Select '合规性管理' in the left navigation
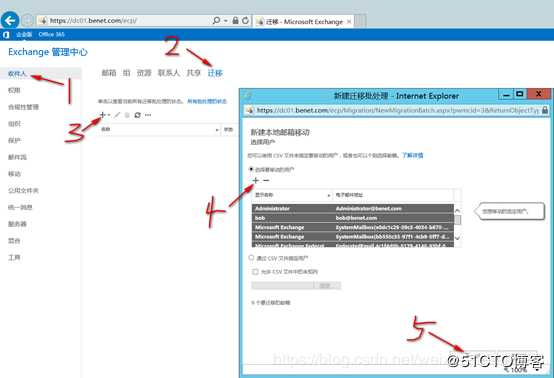554x378 pixels. pyautogui.click(x=23, y=107)
